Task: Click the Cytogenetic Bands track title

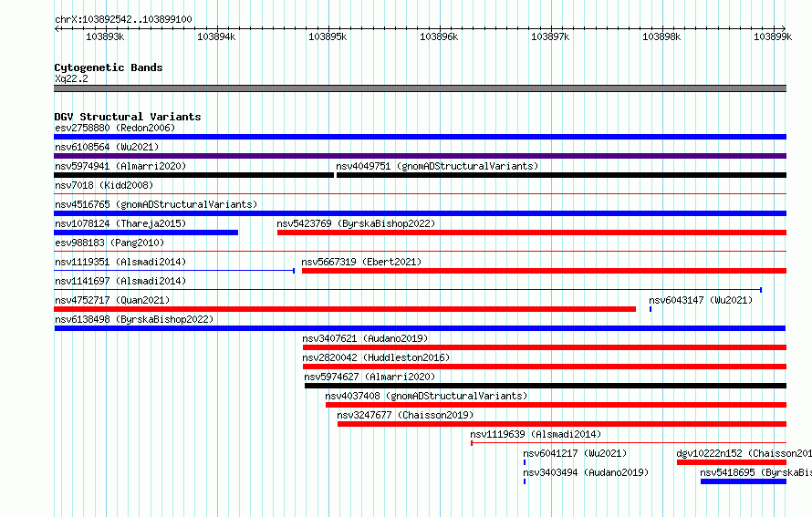Action: pos(109,67)
